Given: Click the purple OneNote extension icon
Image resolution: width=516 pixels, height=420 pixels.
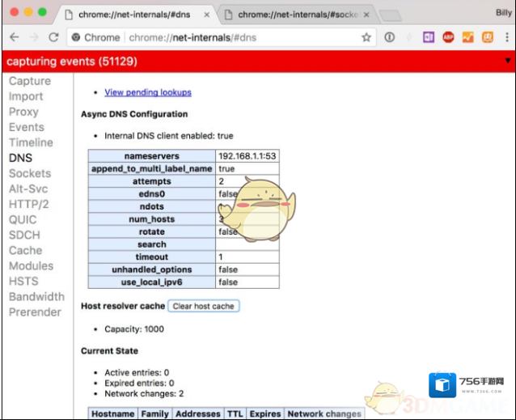Looking at the screenshot, I should (429, 37).
